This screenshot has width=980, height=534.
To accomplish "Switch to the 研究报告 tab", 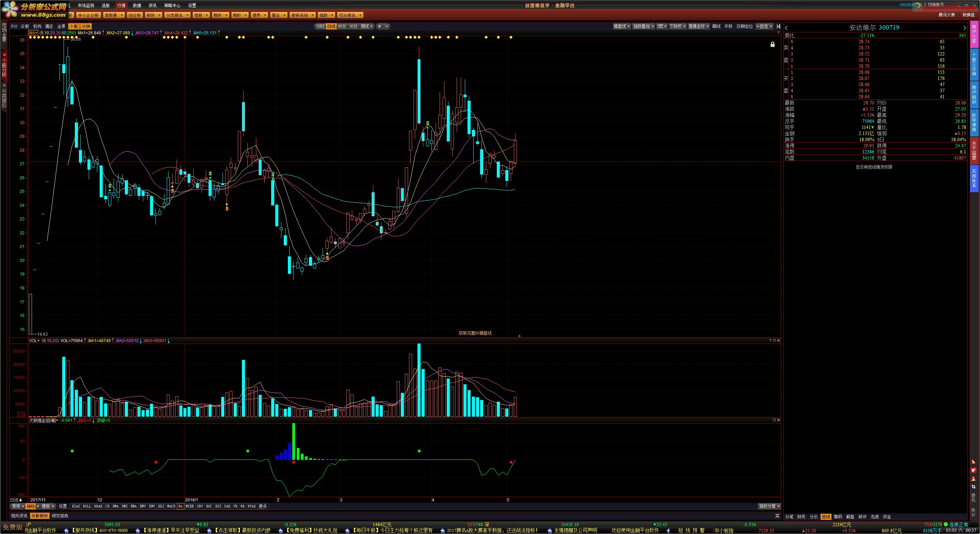I will coord(60,516).
